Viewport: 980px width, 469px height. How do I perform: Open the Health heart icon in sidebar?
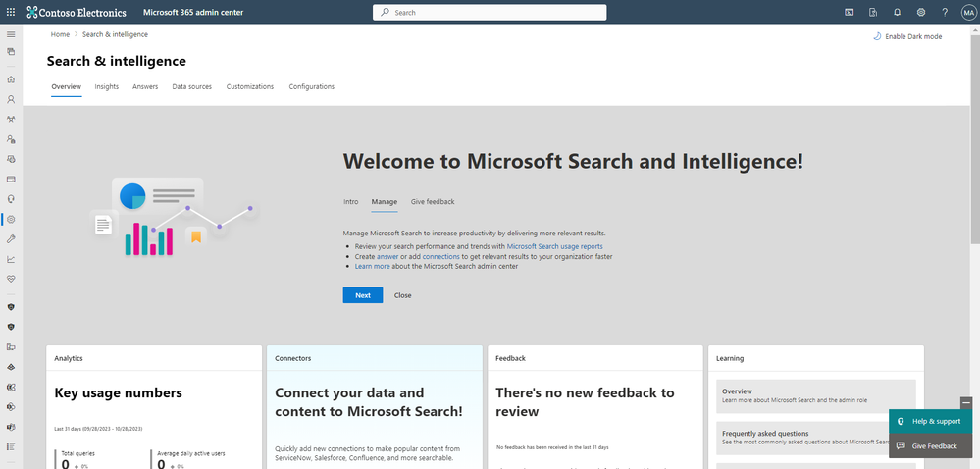click(11, 279)
